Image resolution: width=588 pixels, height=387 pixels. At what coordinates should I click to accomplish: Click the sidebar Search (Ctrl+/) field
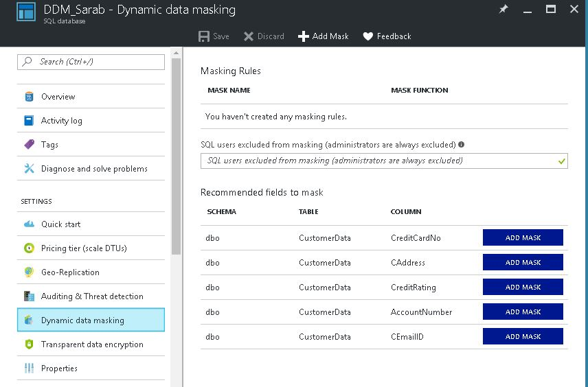tap(91, 62)
